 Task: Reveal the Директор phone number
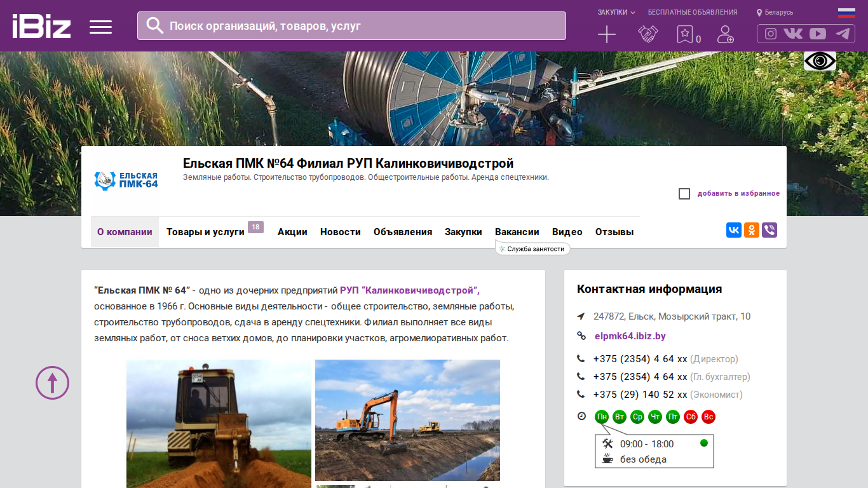pyautogui.click(x=641, y=359)
